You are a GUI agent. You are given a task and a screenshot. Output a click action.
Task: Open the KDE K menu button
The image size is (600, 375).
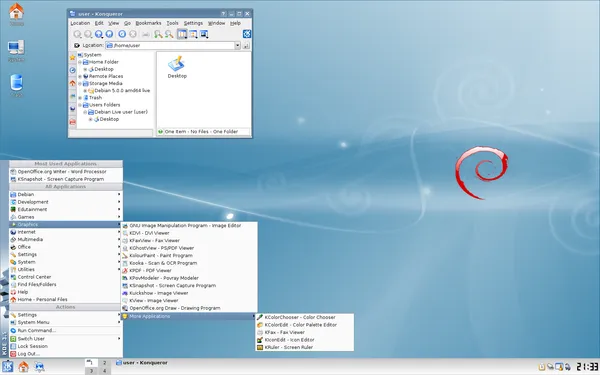(7, 367)
